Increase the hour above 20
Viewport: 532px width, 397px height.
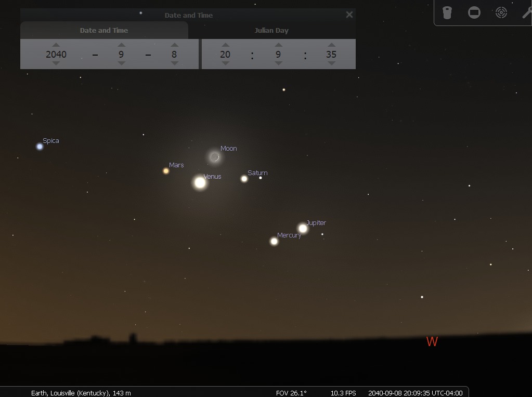pyautogui.click(x=225, y=45)
